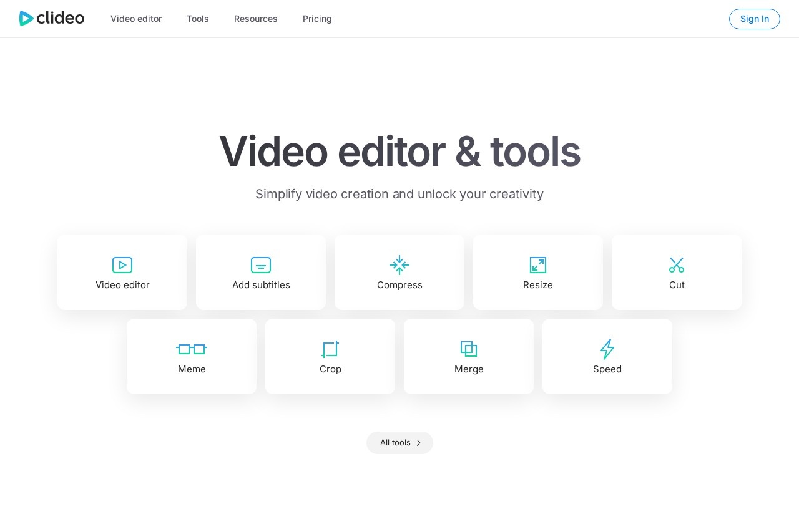Select the Cut scissors icon
This screenshot has height=532, width=799.
coord(677,265)
